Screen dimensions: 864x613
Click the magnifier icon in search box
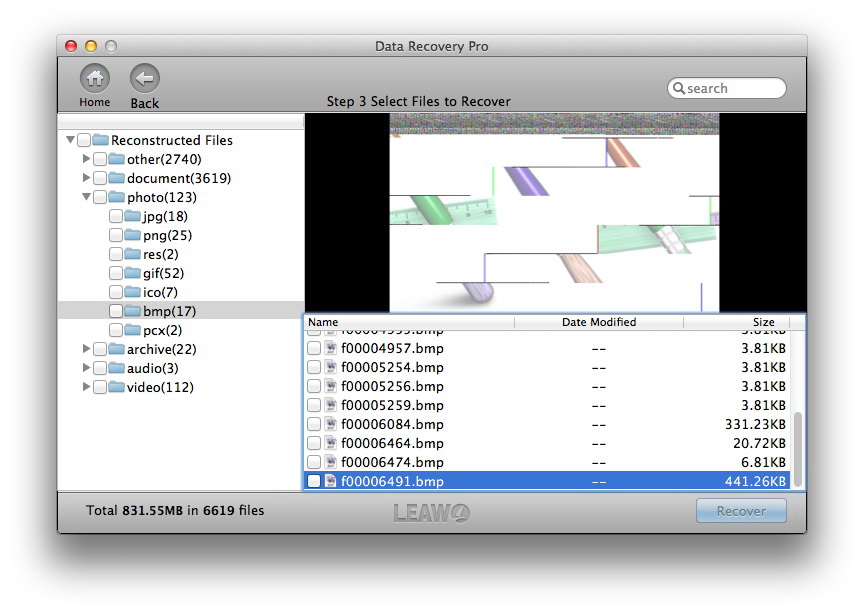coord(678,89)
